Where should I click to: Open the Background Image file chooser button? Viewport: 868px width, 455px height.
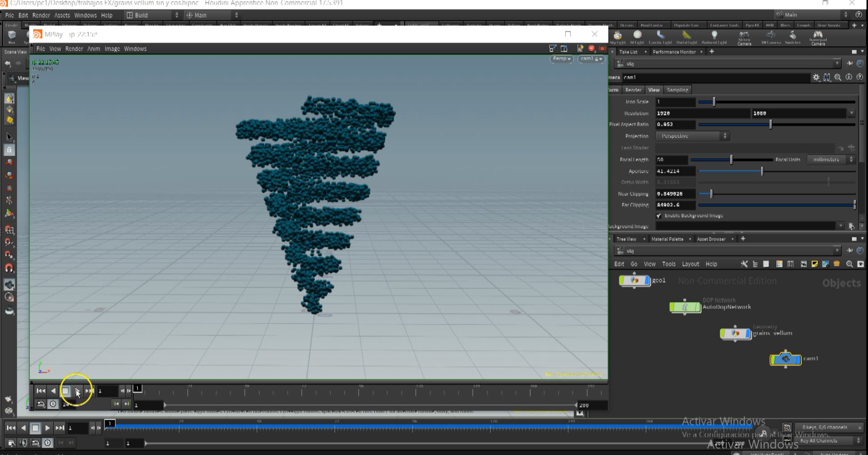tap(851, 227)
